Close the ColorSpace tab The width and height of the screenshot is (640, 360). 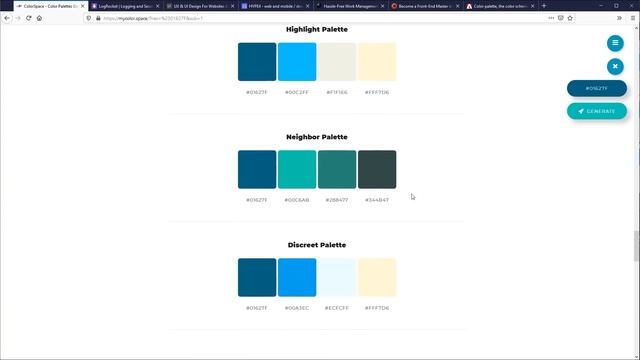[82, 6]
